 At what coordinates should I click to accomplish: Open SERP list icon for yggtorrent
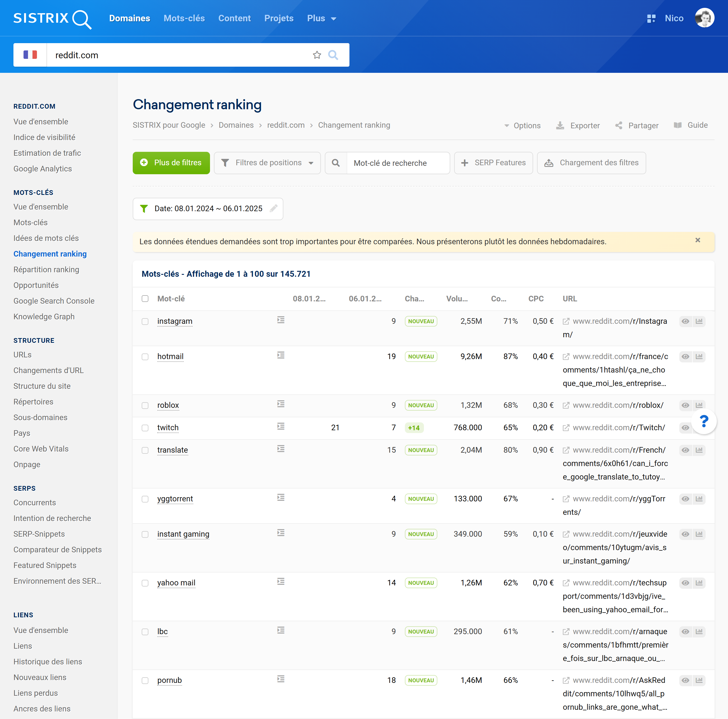click(281, 498)
